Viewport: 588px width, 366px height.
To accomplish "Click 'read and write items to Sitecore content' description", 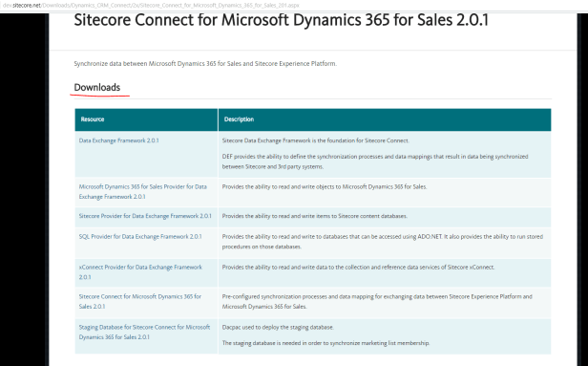I will coord(315,216).
